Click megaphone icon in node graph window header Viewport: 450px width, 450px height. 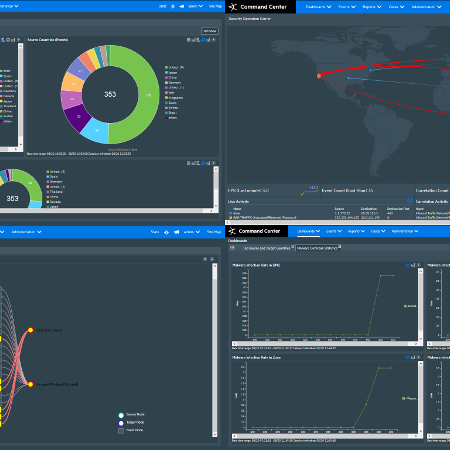tap(176, 232)
